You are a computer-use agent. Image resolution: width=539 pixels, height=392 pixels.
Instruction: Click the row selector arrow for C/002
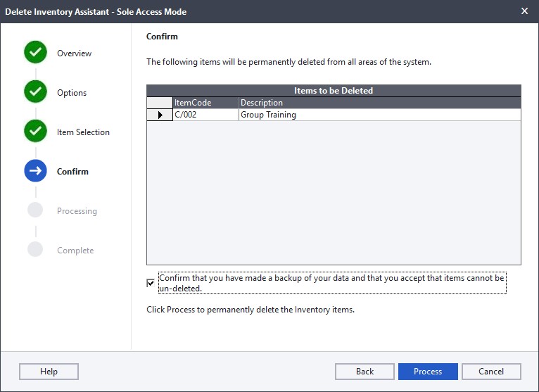pos(160,115)
